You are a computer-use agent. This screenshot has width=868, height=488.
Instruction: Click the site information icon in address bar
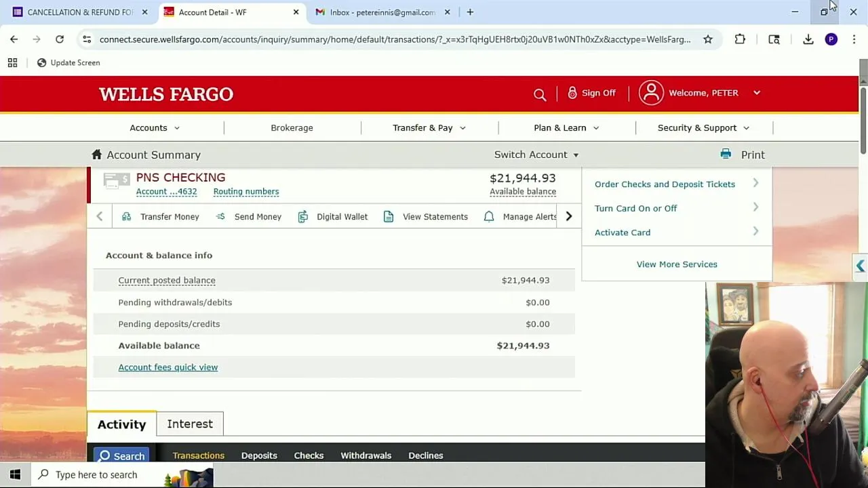click(x=87, y=39)
